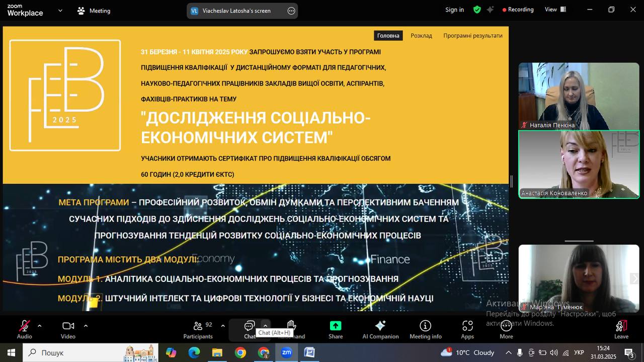Unmute the microphone with the Audio icon

[24, 329]
